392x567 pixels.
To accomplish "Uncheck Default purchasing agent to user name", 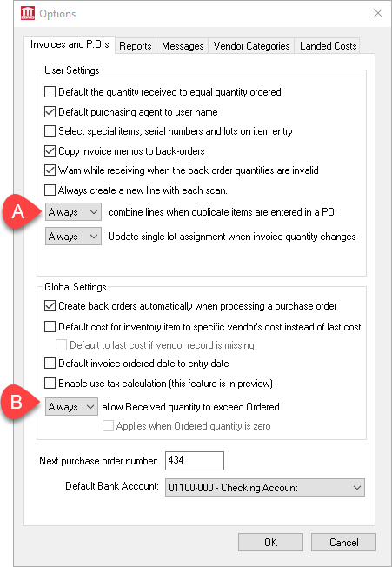I will pyautogui.click(x=50, y=111).
